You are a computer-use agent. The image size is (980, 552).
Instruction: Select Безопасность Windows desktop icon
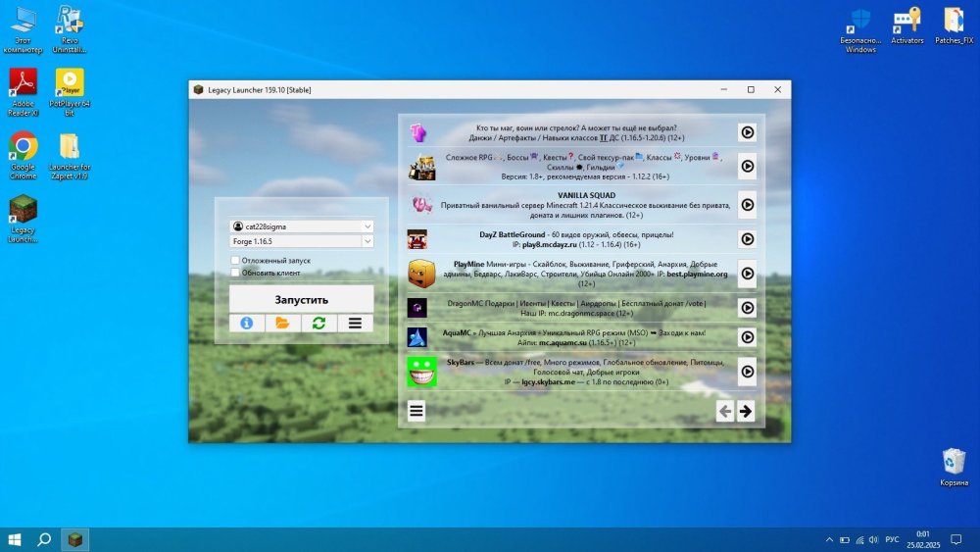860,29
